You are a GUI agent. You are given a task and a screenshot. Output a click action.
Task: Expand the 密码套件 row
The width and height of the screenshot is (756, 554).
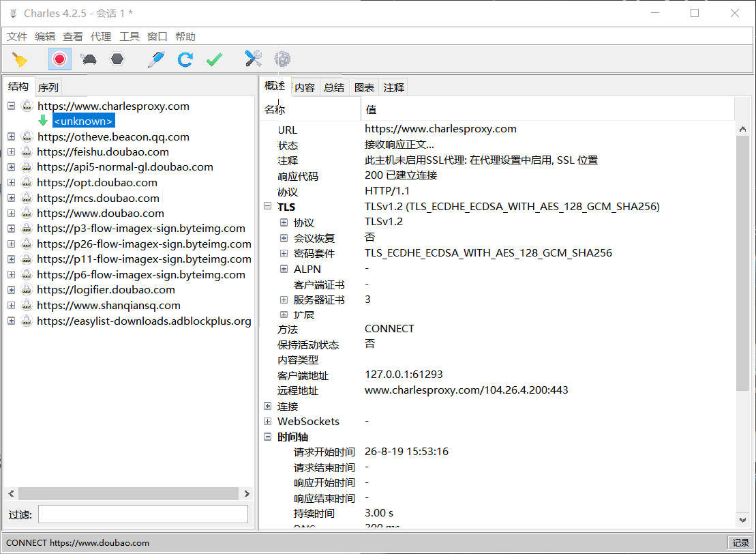(284, 253)
